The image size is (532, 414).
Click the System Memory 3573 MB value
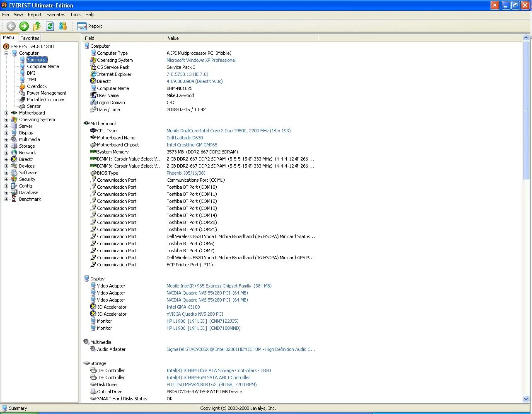[x=202, y=152]
